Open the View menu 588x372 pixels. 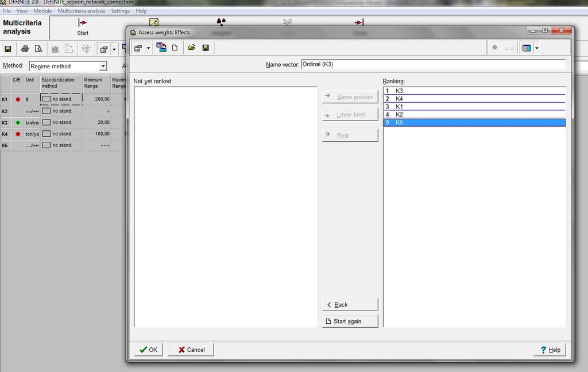tap(22, 11)
